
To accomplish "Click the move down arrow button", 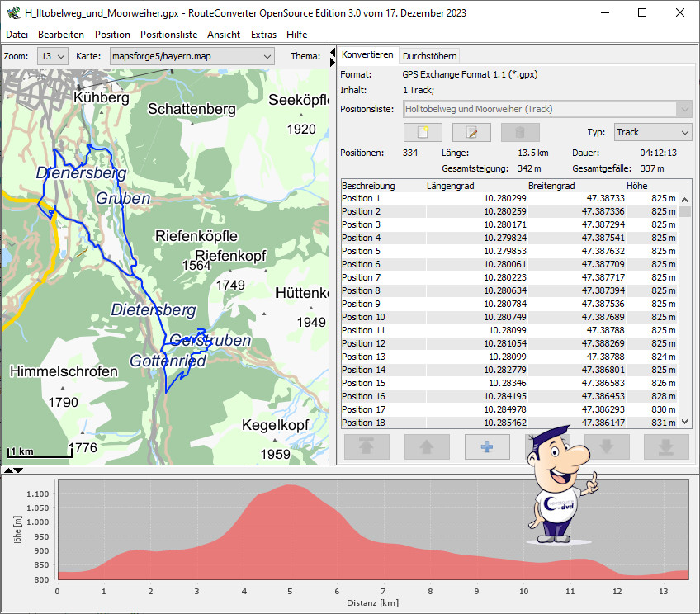I will click(607, 446).
